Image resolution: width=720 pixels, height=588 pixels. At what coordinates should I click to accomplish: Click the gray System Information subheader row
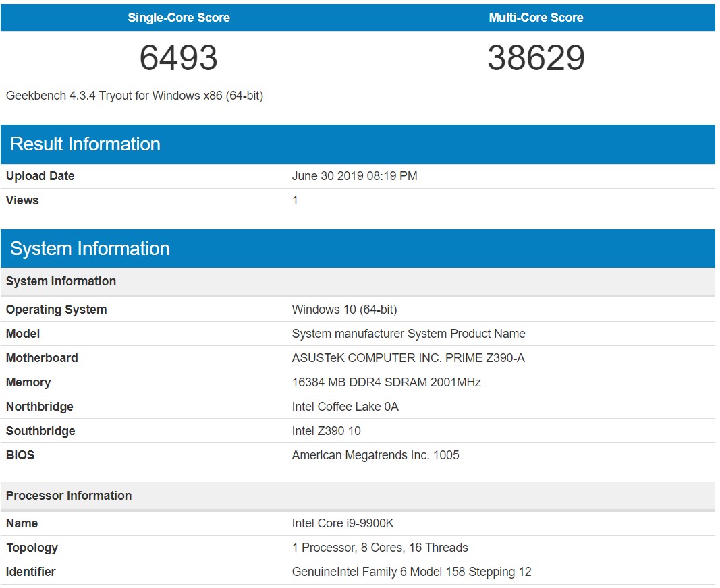coord(358,281)
